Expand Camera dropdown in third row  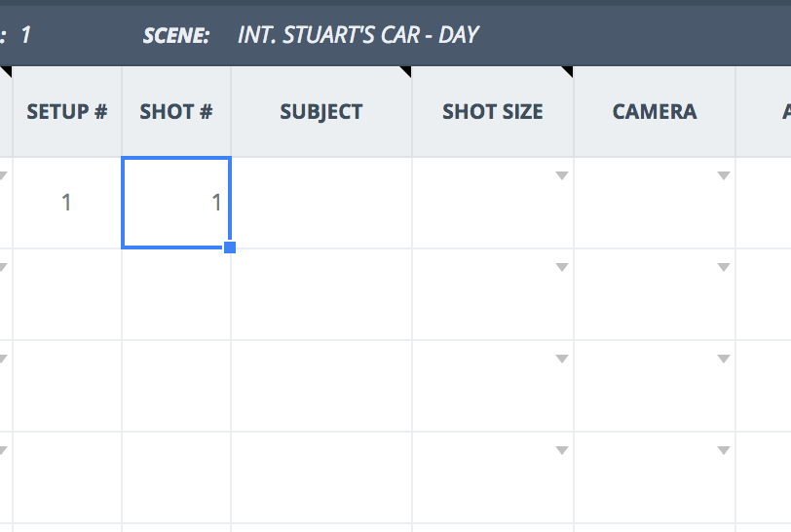coord(723,359)
